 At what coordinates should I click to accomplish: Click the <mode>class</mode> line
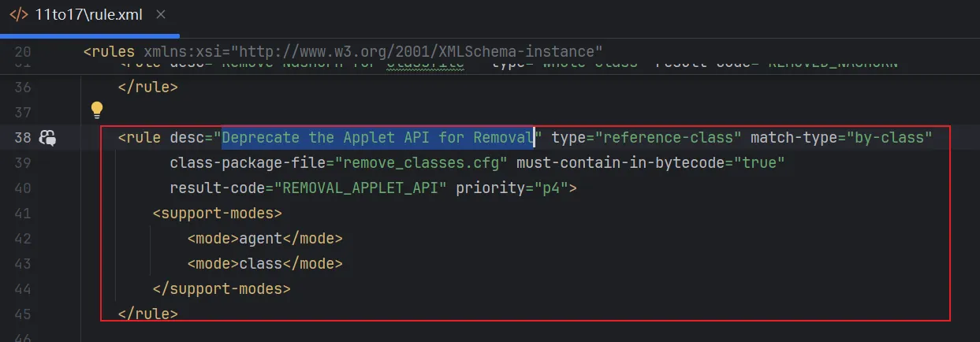tap(265, 263)
